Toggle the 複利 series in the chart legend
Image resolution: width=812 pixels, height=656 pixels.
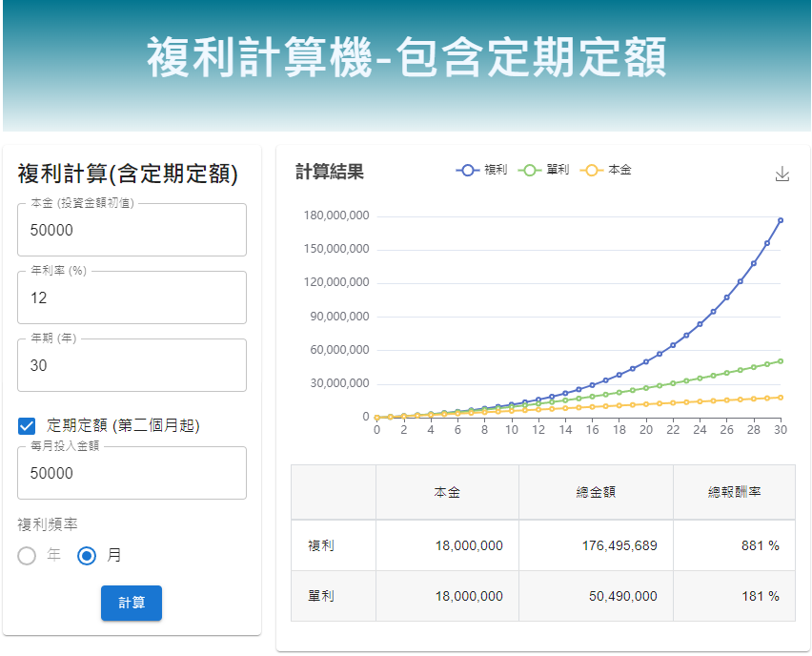tap(481, 170)
